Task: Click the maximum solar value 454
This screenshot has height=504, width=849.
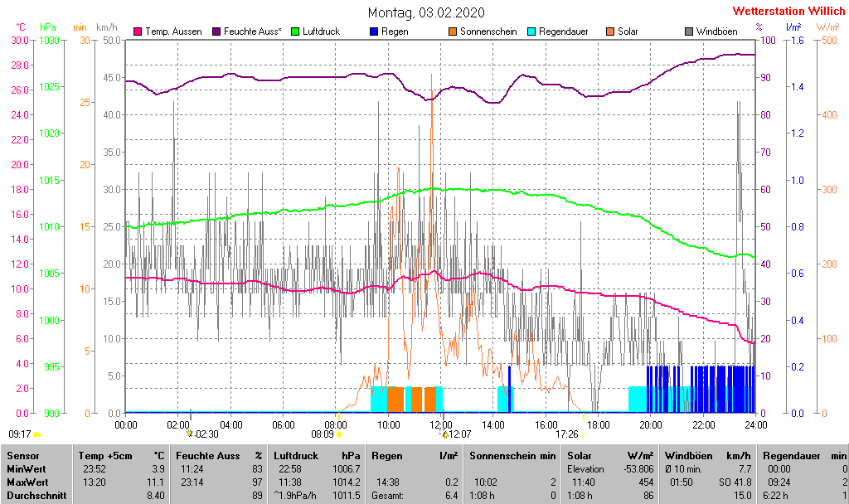Action: pos(645,482)
